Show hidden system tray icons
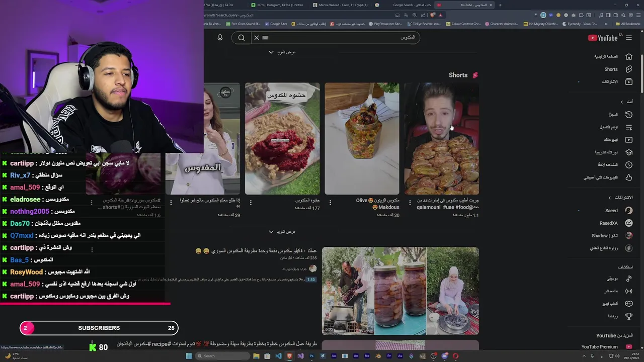Viewport: 644px width, 362px height. [x=584, y=356]
